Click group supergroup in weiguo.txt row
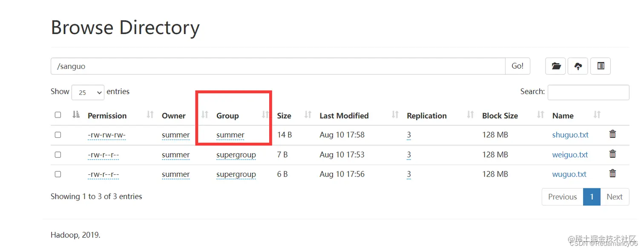Screen dimensions: 644x251 [x=236, y=155]
